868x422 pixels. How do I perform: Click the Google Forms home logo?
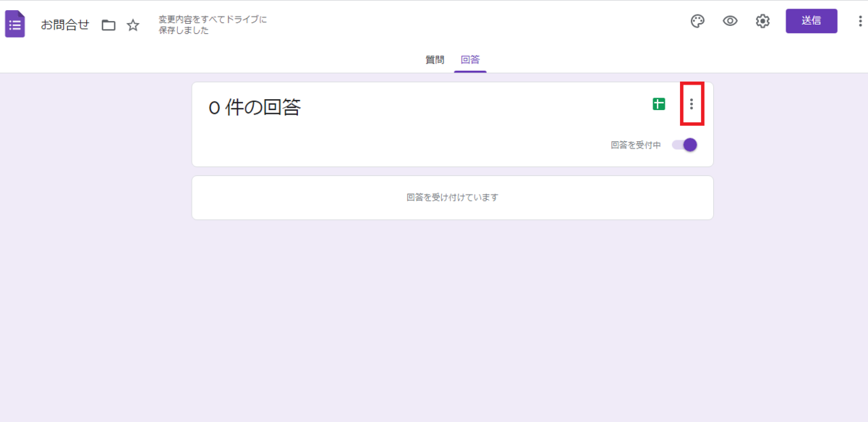[15, 25]
